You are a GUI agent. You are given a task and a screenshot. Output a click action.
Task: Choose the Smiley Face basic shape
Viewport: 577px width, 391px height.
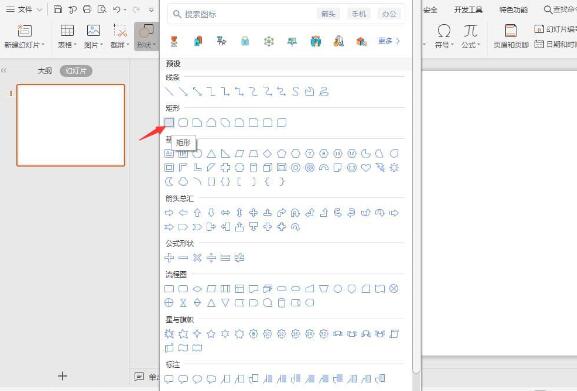pyautogui.click(x=352, y=168)
